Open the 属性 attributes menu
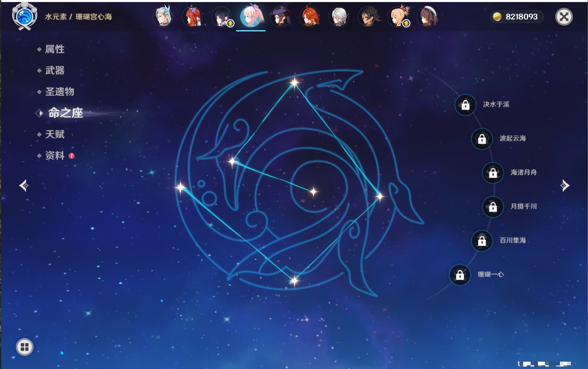Image resolution: width=588 pixels, height=369 pixels. click(x=55, y=49)
